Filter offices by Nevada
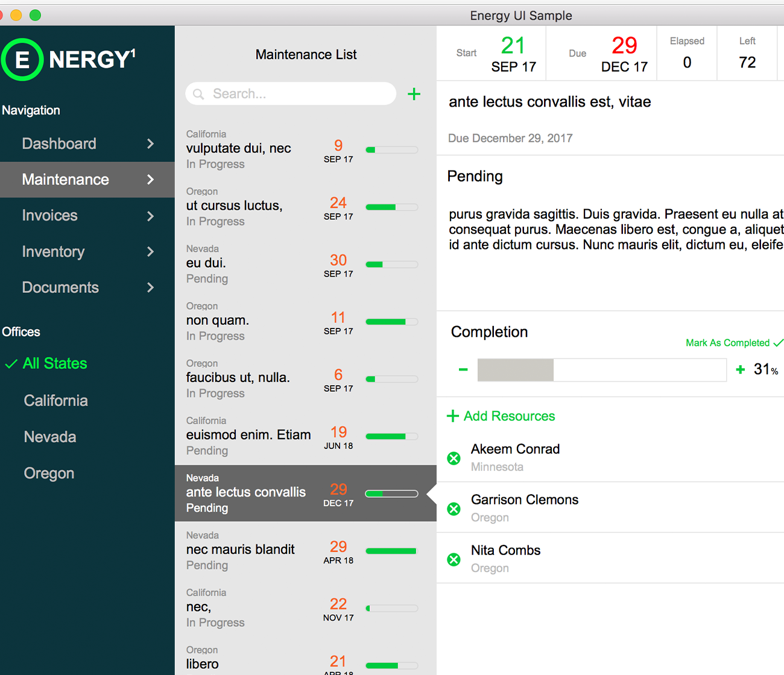Screen dimensions: 784x675 pos(50,437)
